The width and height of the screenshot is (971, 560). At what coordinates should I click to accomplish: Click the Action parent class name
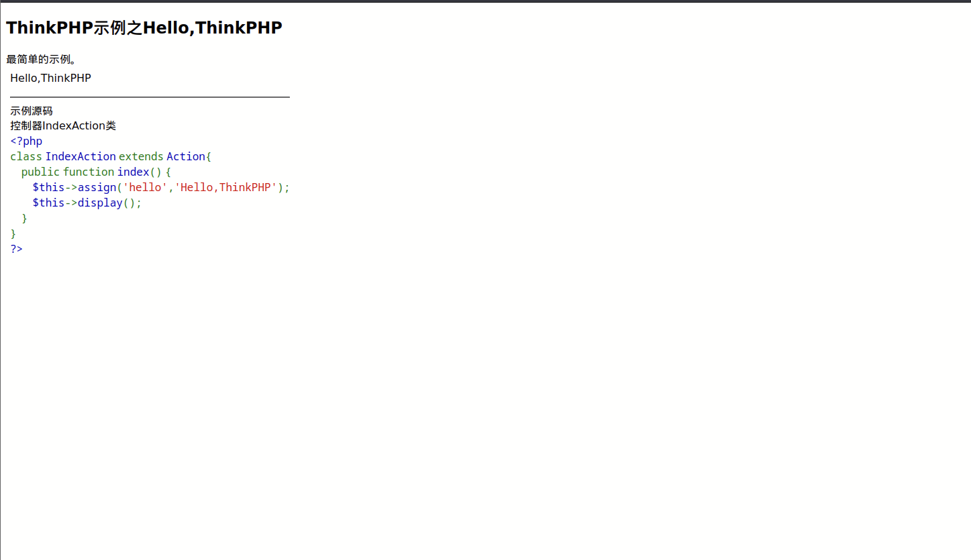[x=186, y=156]
